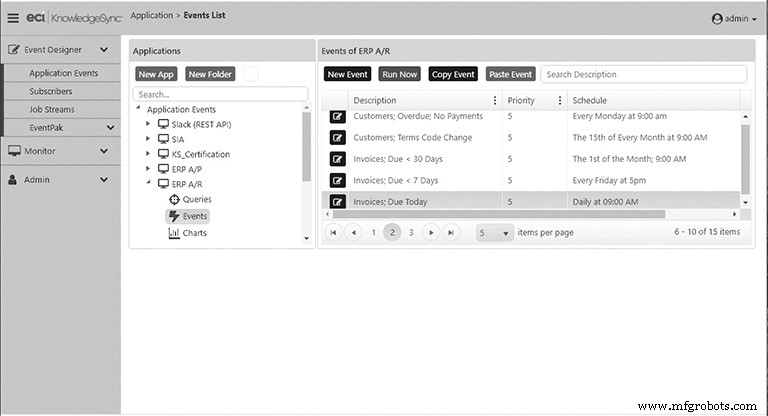This screenshot has height=416, width=768.
Task: Open the admin account dropdown
Action: click(754, 19)
